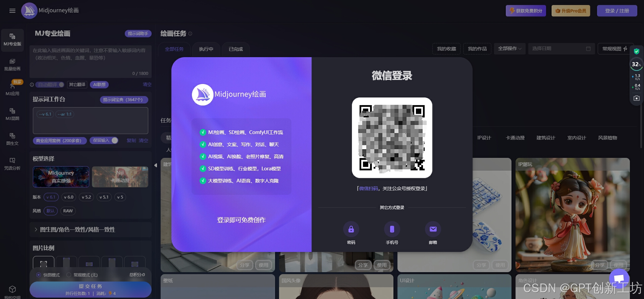This screenshot has width=644, height=299.
Task: Click the 复制 link under workbench
Action: click(x=131, y=140)
